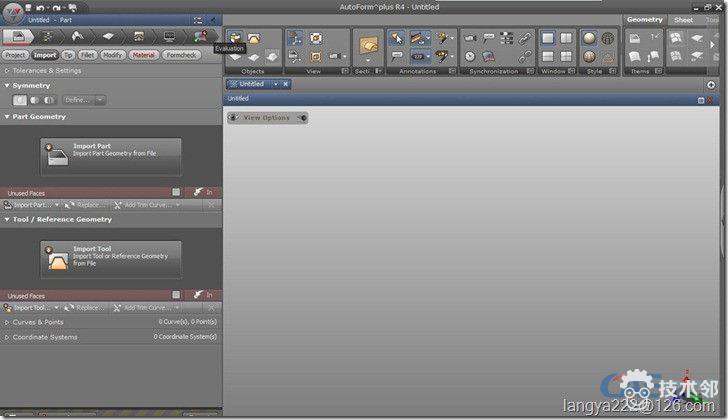This screenshot has height=420, width=728.
Task: Open the Define... symmetry dropdown
Action: coord(84,100)
